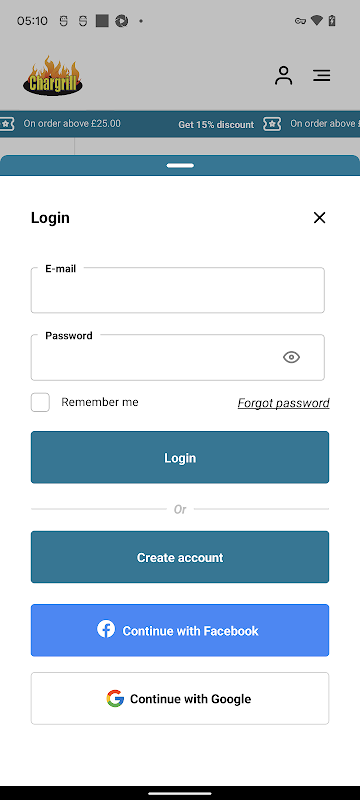Continue with Google sign-in

(x=180, y=698)
